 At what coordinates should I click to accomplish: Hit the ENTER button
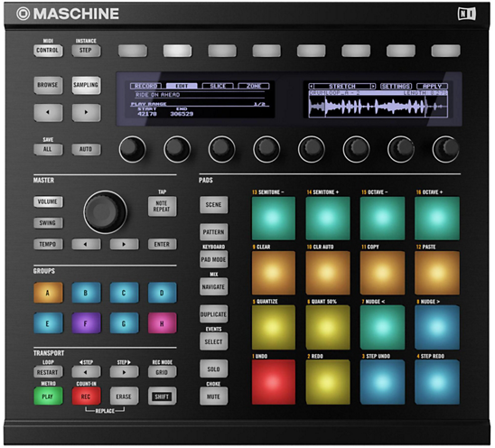tap(162, 245)
